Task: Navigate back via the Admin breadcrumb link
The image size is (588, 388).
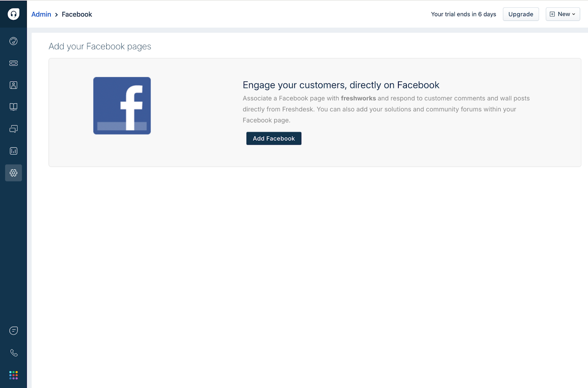Action: [x=41, y=14]
